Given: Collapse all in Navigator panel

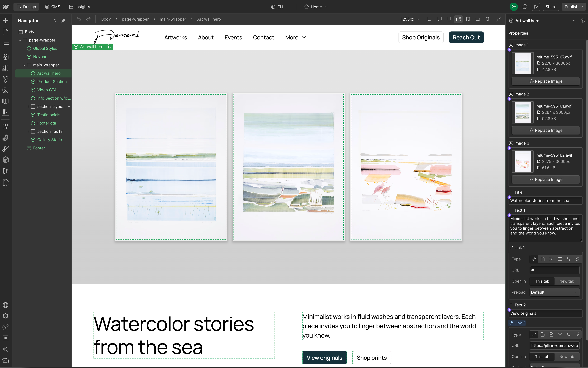Looking at the screenshot, I should (x=55, y=21).
